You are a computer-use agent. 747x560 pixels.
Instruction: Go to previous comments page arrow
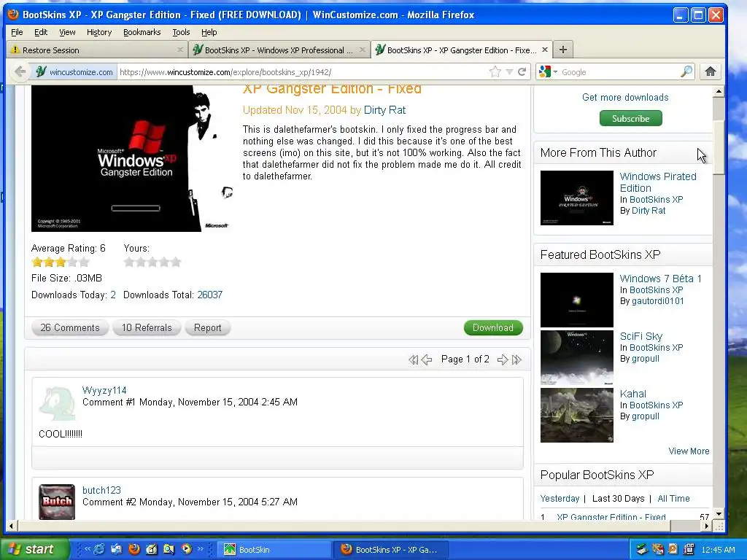[427, 359]
